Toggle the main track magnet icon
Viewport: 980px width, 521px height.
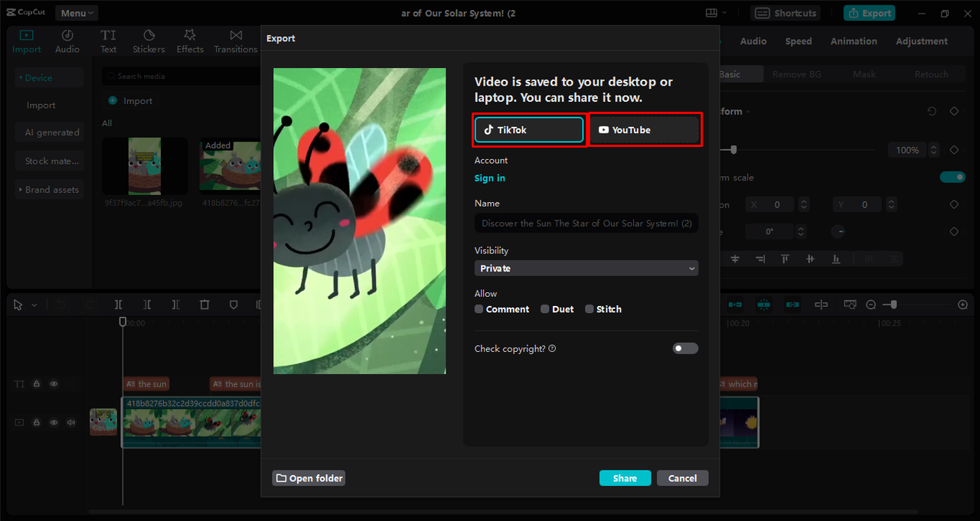point(735,304)
